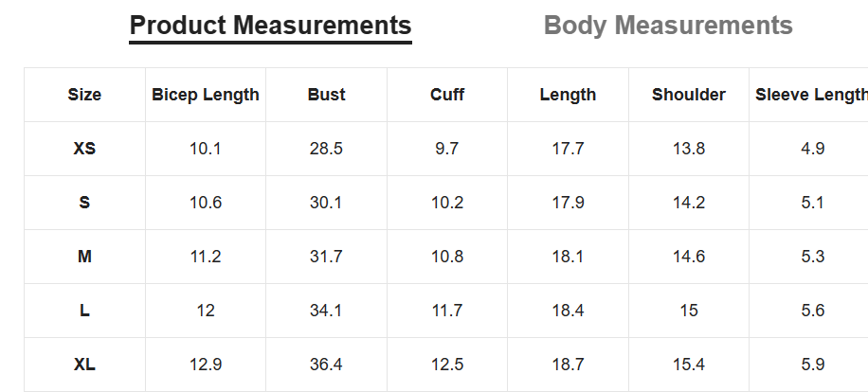868x392 pixels.
Task: Select the Product Measurements tab
Action: pos(271,26)
